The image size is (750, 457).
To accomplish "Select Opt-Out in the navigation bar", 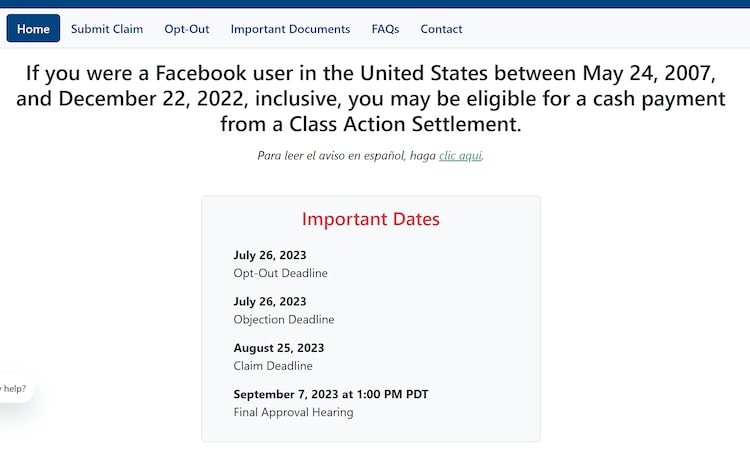I will coord(187,29).
